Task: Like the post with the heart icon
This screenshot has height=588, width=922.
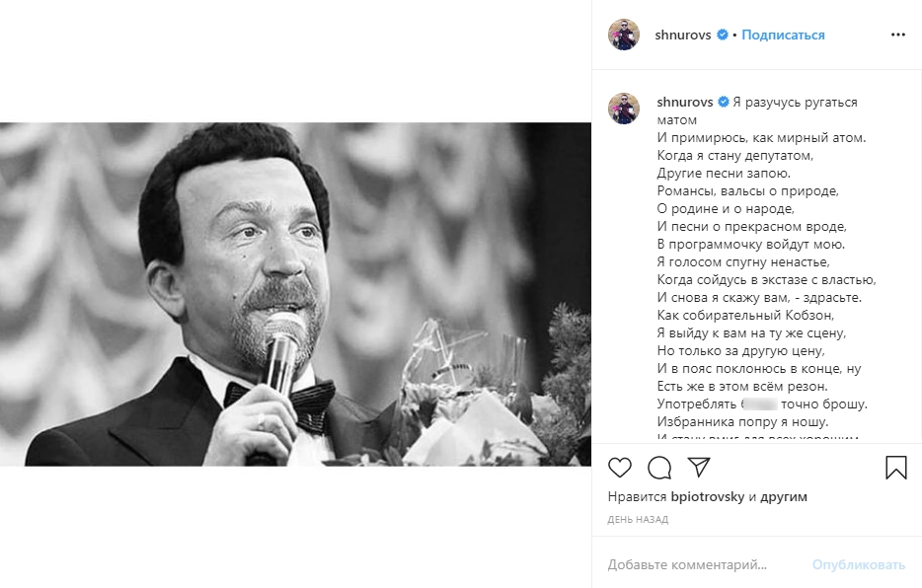Action: 620,468
